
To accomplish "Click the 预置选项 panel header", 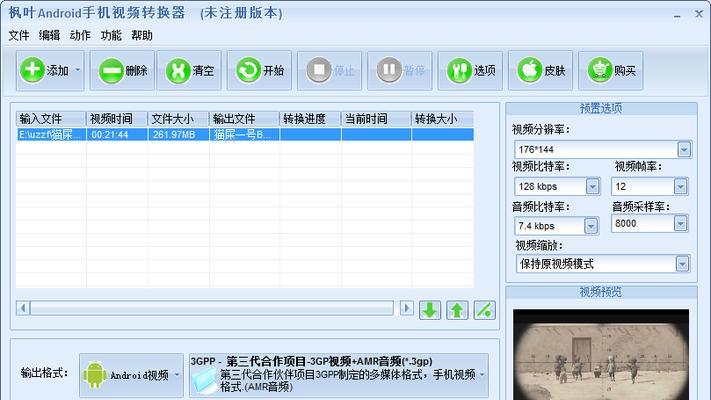I will [x=601, y=108].
